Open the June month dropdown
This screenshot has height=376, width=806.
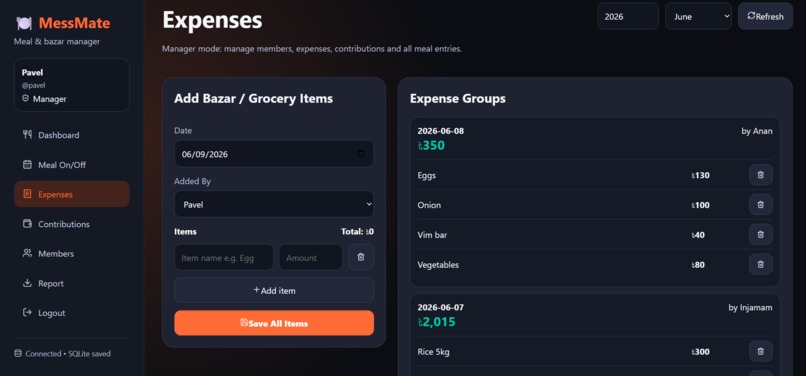tap(698, 16)
